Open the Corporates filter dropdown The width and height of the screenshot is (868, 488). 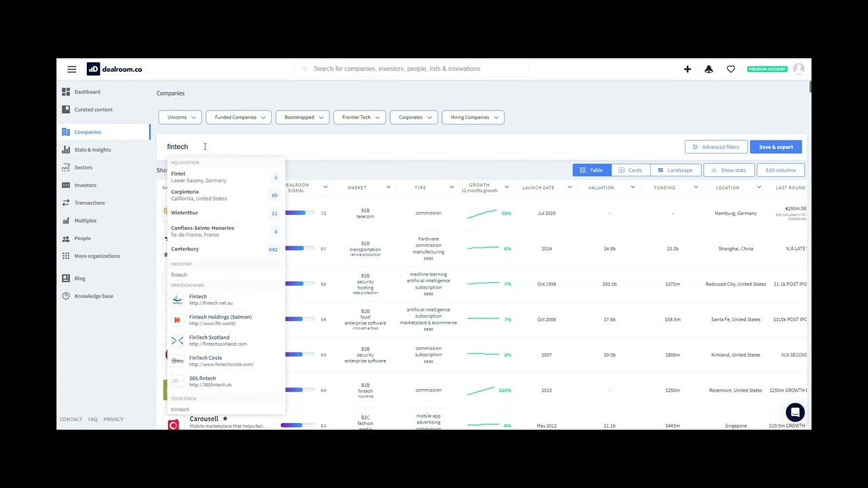414,117
